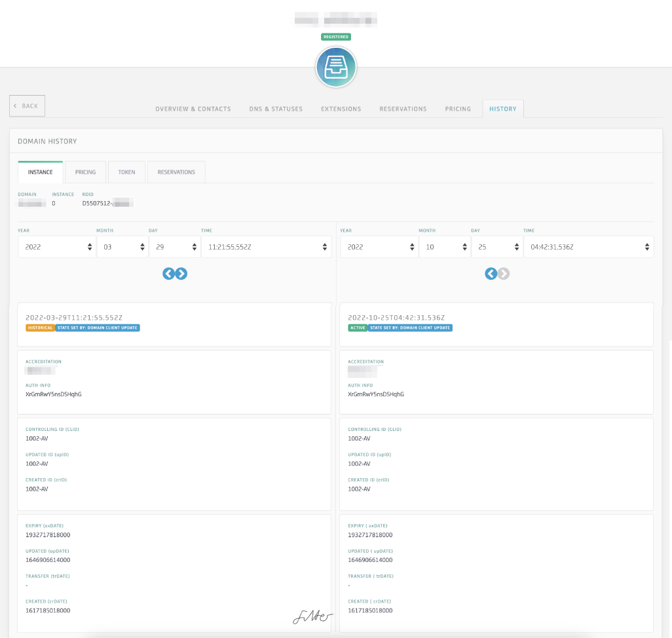Open the left Year dropdown showing 2022
672x638 pixels.
pyautogui.click(x=57, y=247)
